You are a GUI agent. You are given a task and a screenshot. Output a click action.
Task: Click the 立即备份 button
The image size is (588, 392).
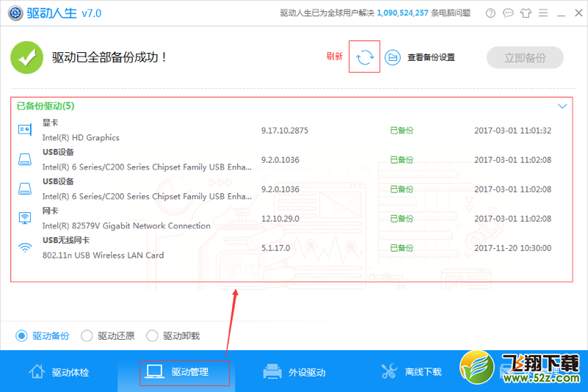pos(525,58)
